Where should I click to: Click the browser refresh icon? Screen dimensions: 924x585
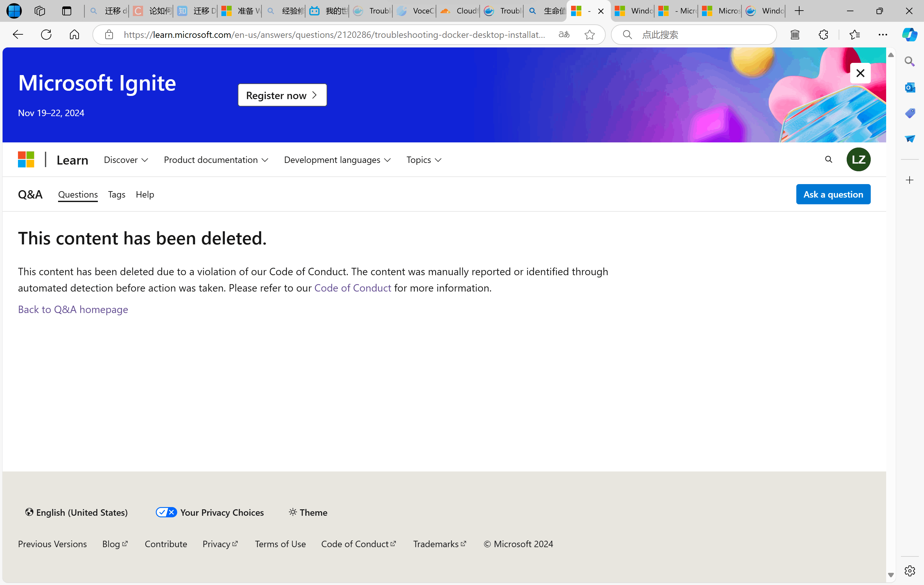point(46,35)
